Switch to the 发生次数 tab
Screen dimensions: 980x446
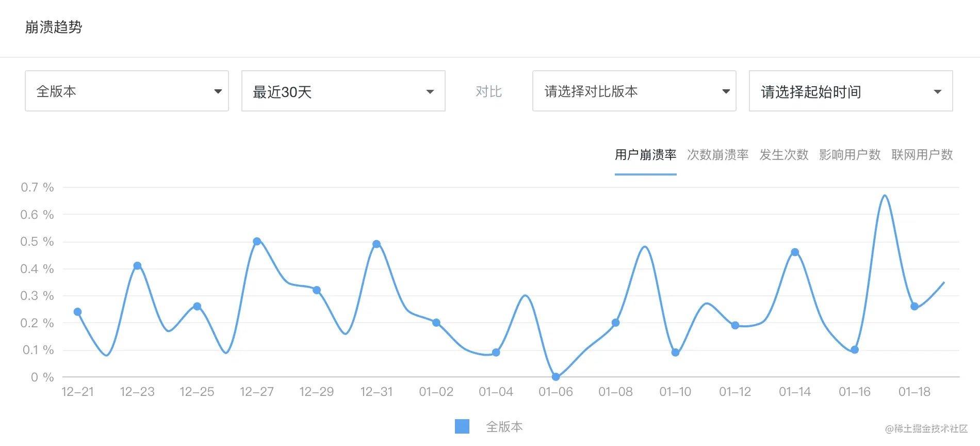(783, 154)
